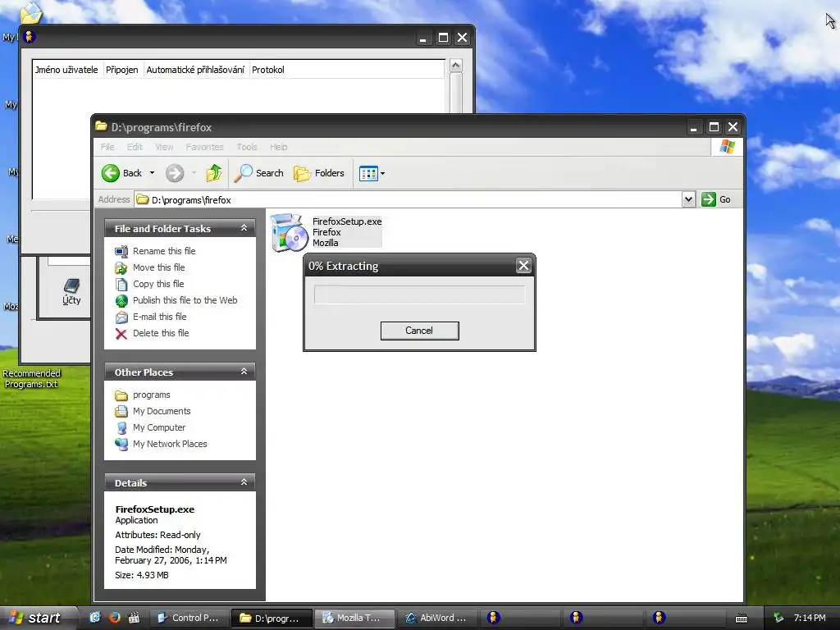The width and height of the screenshot is (840, 630).
Task: Click the My Computer icon in Other Places
Action: point(121,427)
